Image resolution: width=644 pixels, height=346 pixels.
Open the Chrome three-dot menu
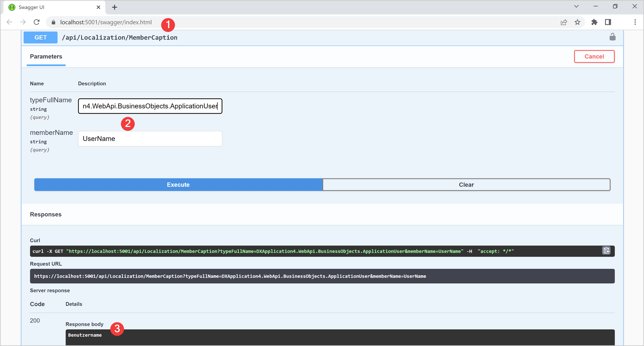click(x=635, y=22)
